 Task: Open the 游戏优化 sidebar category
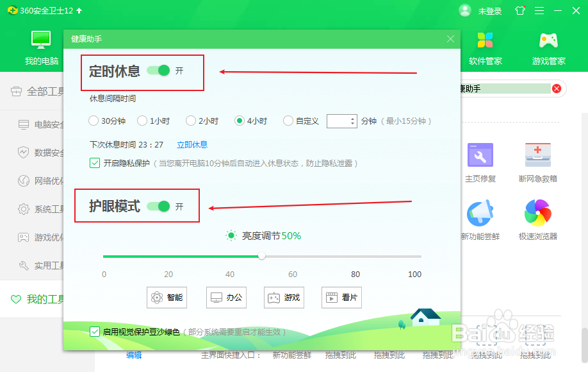click(x=42, y=237)
